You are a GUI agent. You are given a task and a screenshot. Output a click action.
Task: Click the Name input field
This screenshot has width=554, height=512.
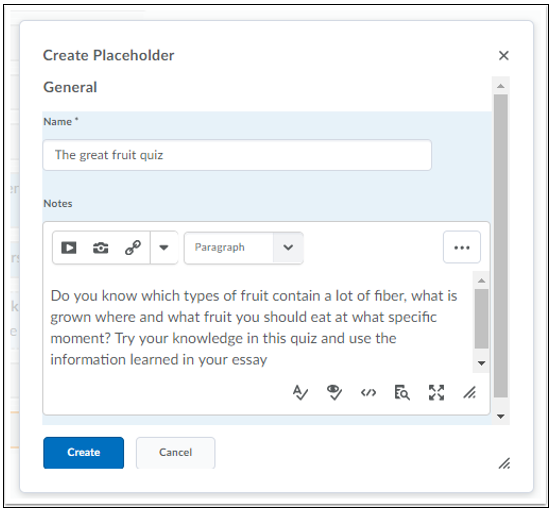coord(237,155)
